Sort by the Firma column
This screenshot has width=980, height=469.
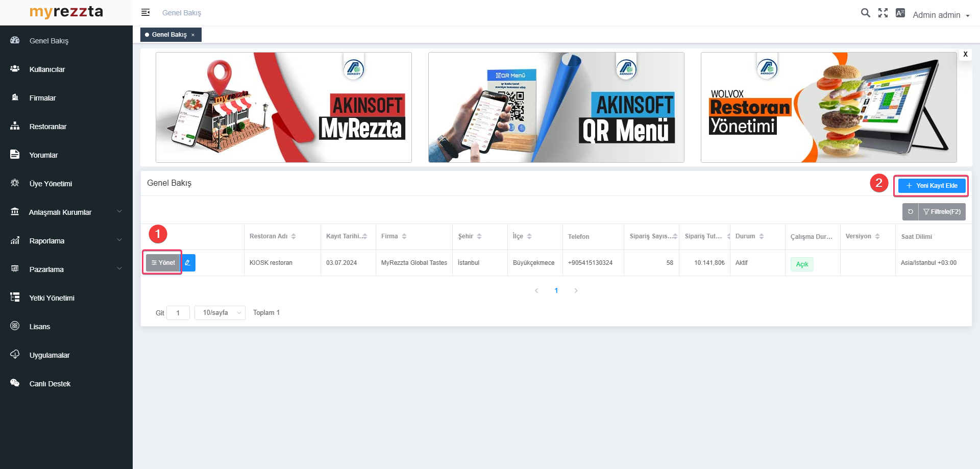coord(404,236)
